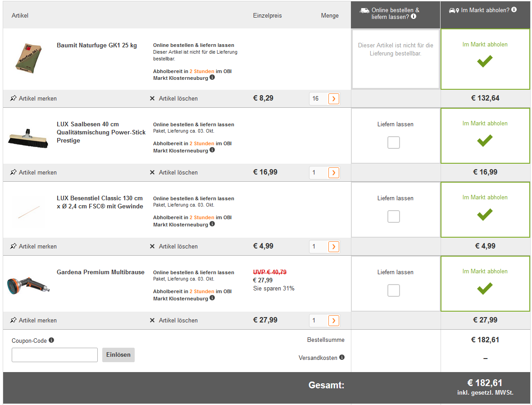Screen dimensions: 532x405
Task: Open the LUX Saalbesen 40 cm product link
Action: (101, 132)
